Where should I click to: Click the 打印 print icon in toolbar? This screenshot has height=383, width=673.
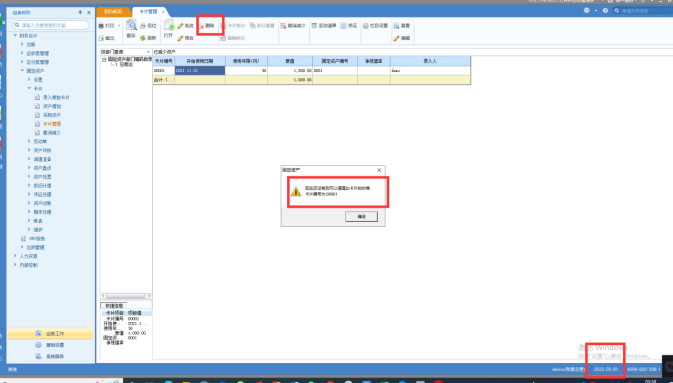coord(101,26)
